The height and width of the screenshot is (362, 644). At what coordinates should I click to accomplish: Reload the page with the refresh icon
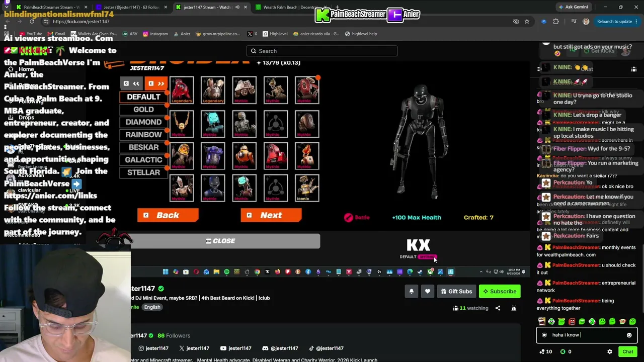[x=32, y=22]
